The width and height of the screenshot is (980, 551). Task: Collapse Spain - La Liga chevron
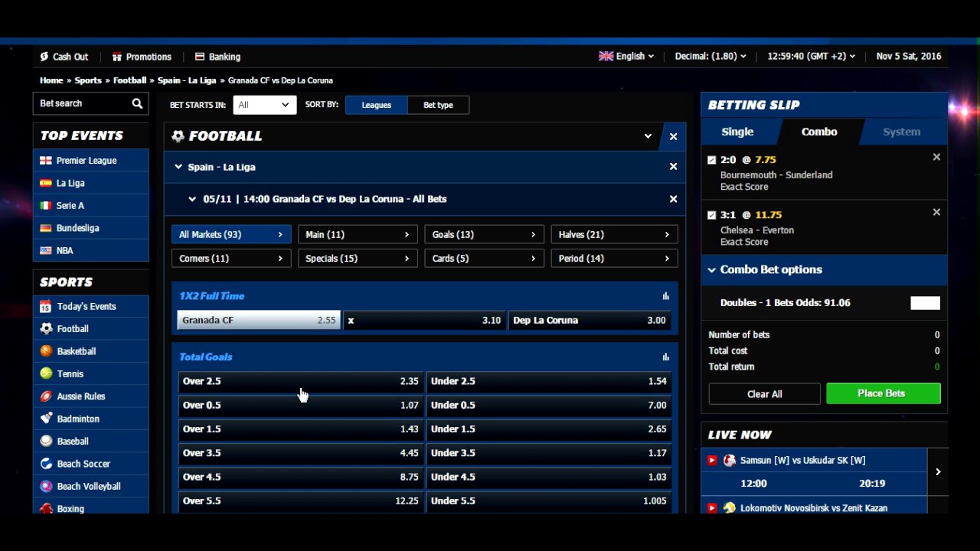tap(178, 166)
